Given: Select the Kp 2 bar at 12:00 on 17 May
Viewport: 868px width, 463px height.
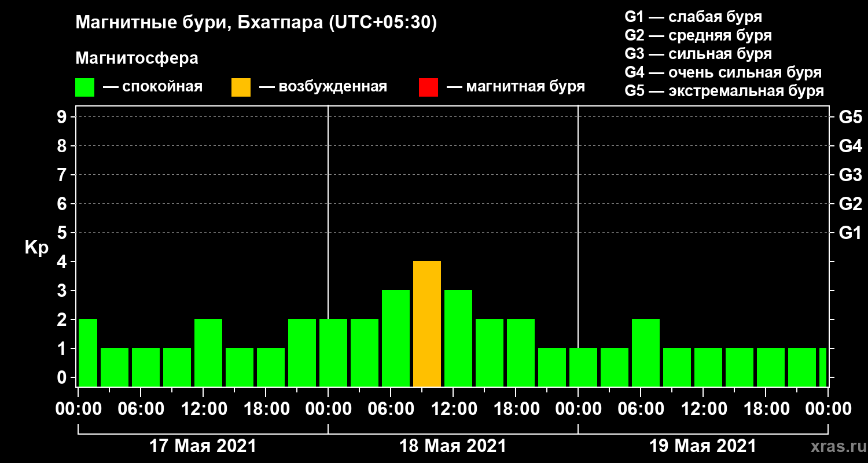Looking at the screenshot, I should click(208, 352).
